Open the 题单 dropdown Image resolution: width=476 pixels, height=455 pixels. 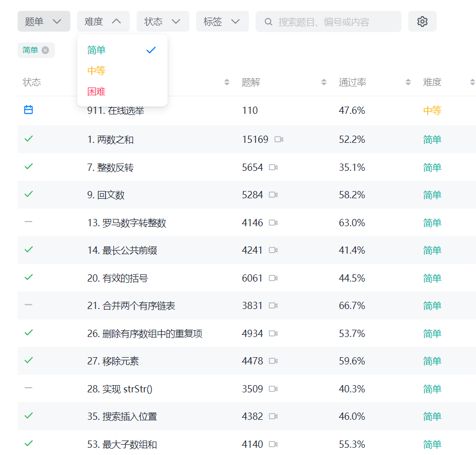[x=43, y=21]
